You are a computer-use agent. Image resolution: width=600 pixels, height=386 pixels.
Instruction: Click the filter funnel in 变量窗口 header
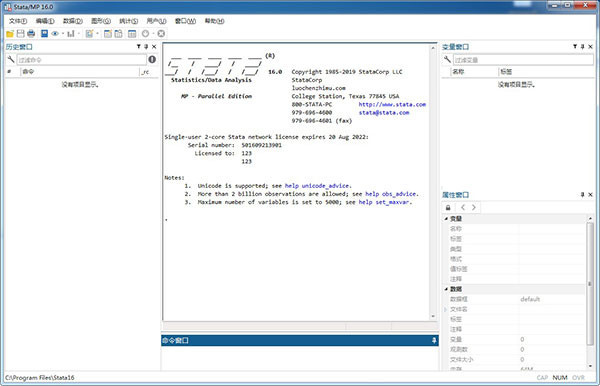pyautogui.click(x=575, y=46)
